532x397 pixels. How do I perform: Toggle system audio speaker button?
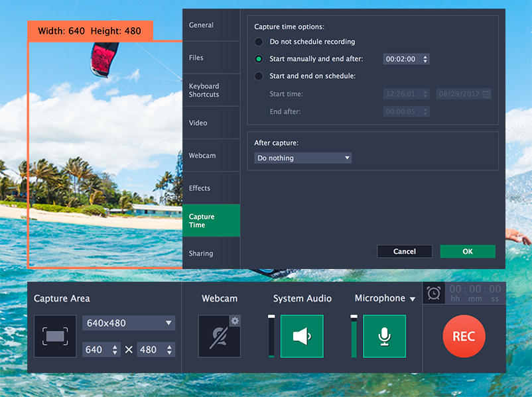tap(302, 336)
